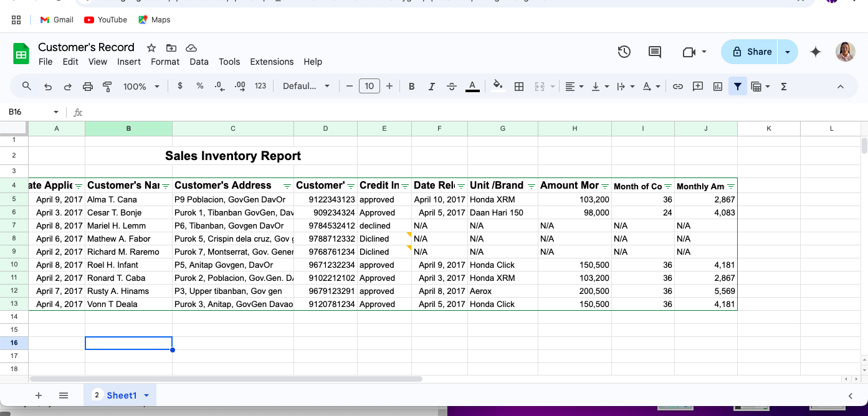Screen dimensions: 868x416
Task: Open filter dropdown for Credit column
Action: click(x=405, y=186)
